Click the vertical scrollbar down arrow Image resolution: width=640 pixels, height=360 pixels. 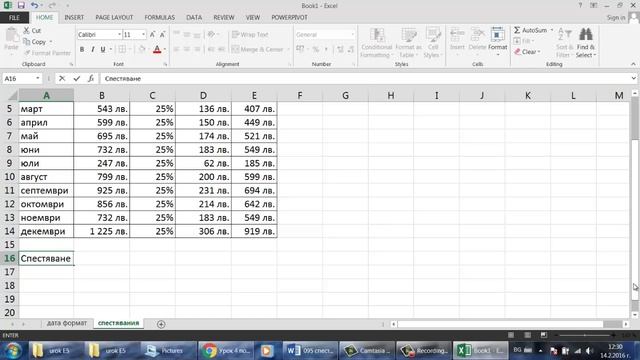point(635,315)
